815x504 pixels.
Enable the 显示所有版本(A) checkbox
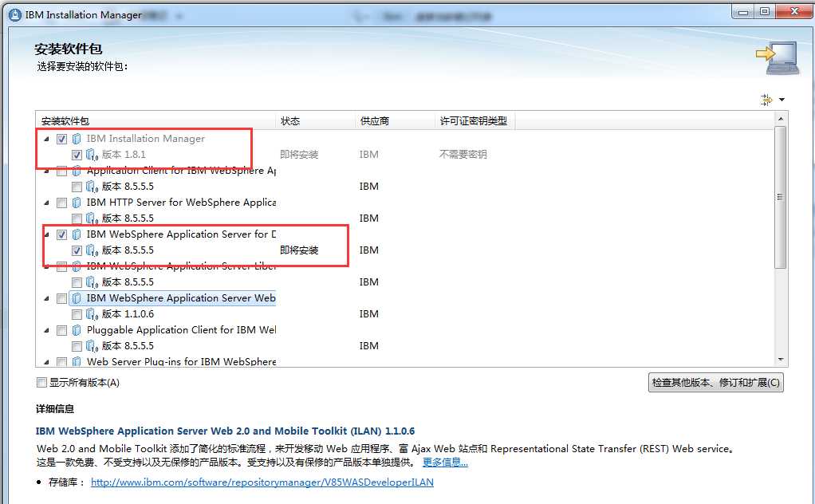coord(41,383)
